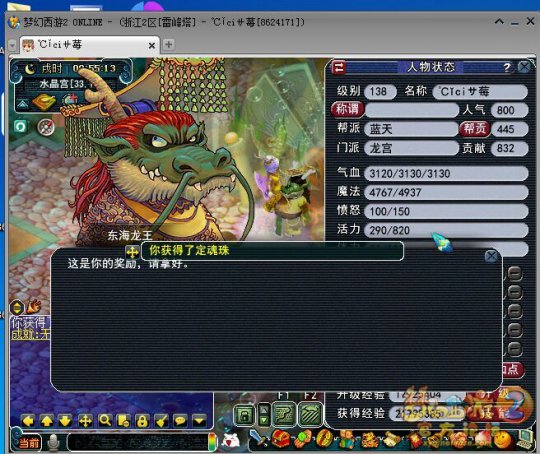Screen dimensions: 540x454
Task: Add a new tab with plus button
Action: [x=168, y=44]
